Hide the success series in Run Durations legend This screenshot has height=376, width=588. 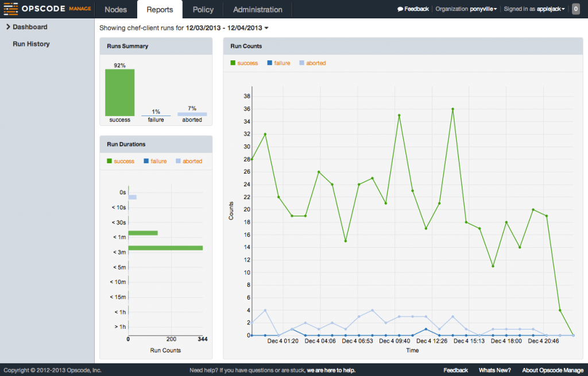click(x=120, y=161)
